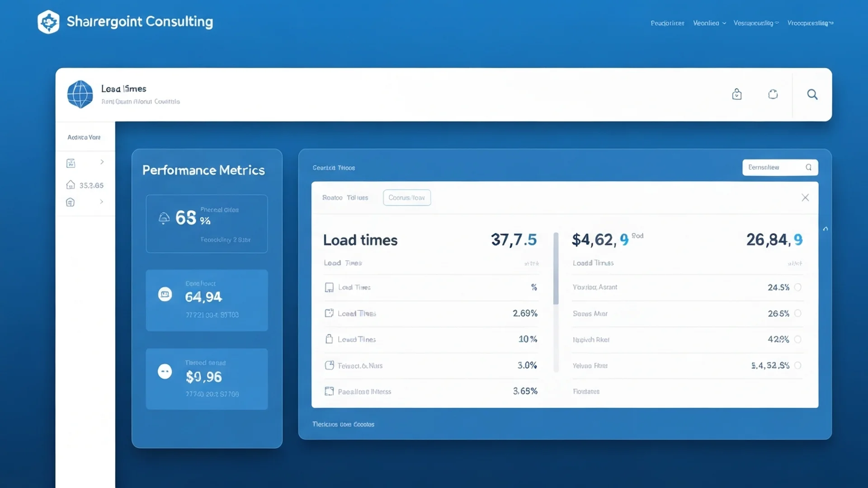Select the chat icon on the 64,94 card
This screenshot has width=868, height=488.
click(x=165, y=294)
